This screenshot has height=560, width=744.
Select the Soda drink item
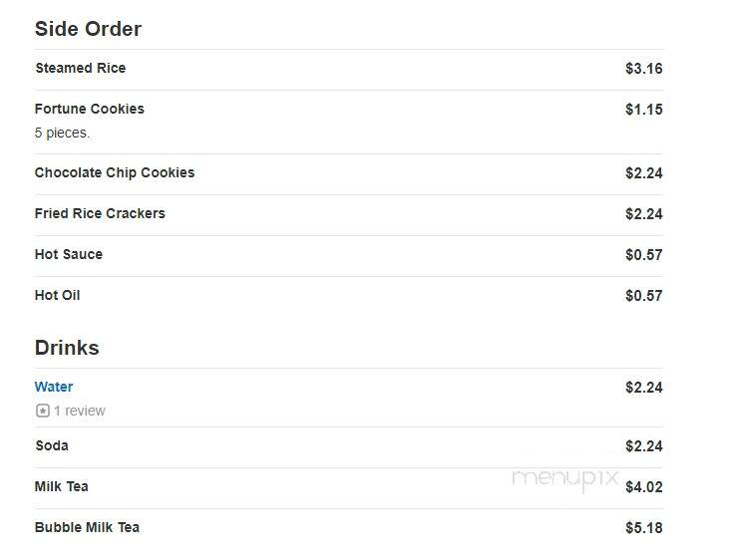tap(52, 445)
